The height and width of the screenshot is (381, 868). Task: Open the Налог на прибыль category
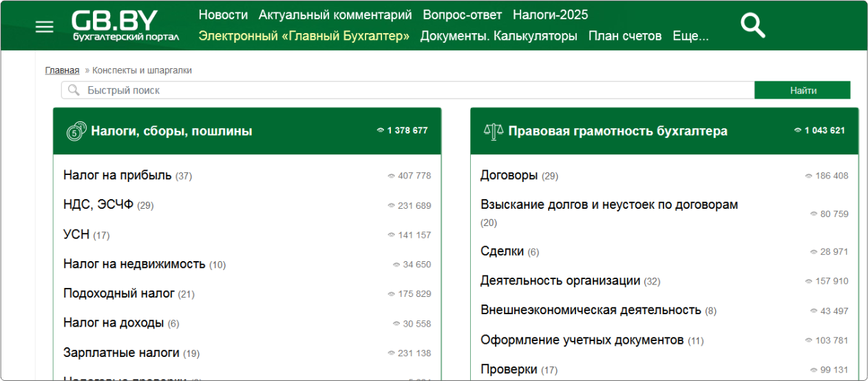pyautogui.click(x=117, y=175)
